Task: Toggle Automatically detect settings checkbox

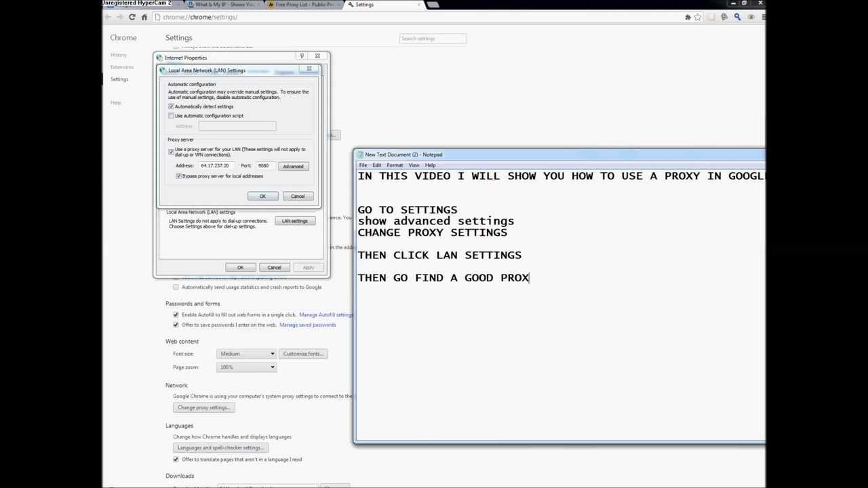Action: pyautogui.click(x=171, y=106)
